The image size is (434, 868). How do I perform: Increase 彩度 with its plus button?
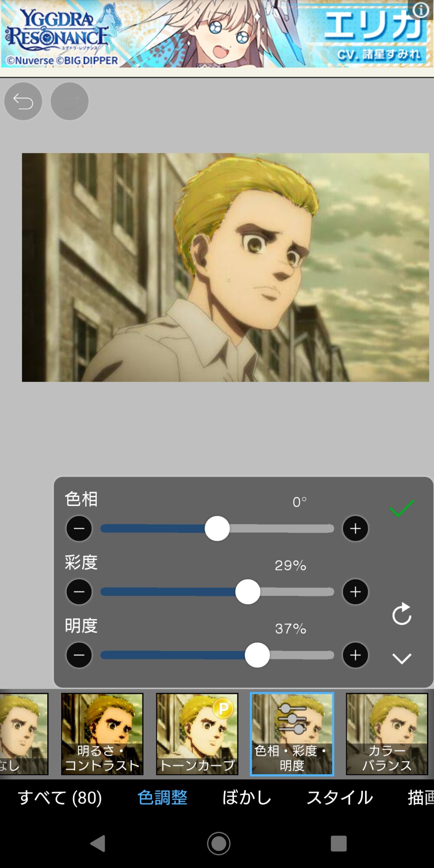[x=355, y=592]
